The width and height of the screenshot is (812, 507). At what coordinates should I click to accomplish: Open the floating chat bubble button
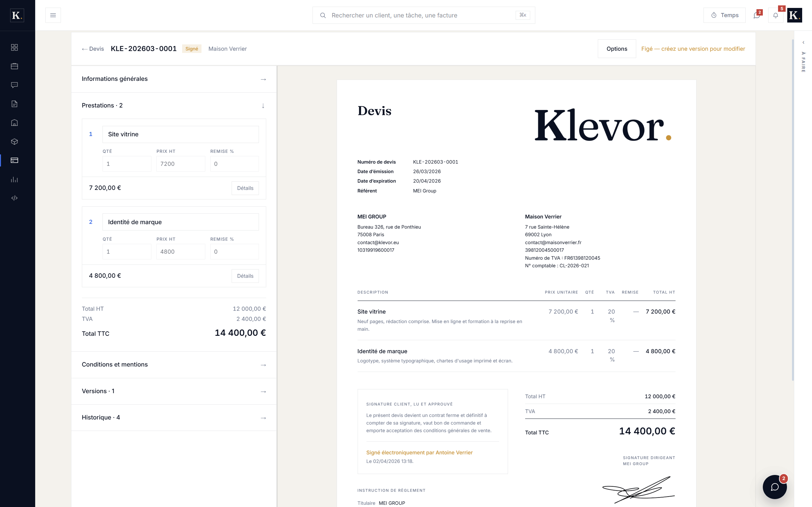(775, 487)
